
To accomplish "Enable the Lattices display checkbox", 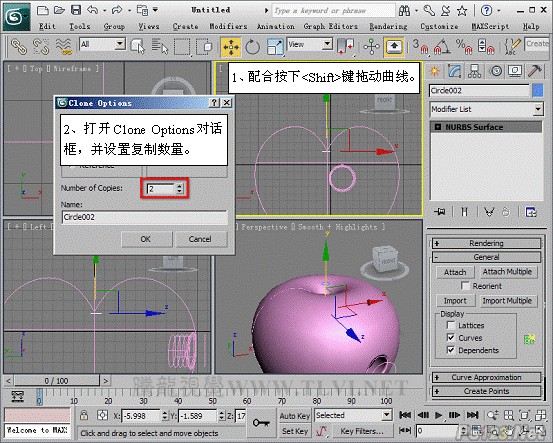I will coord(451,325).
